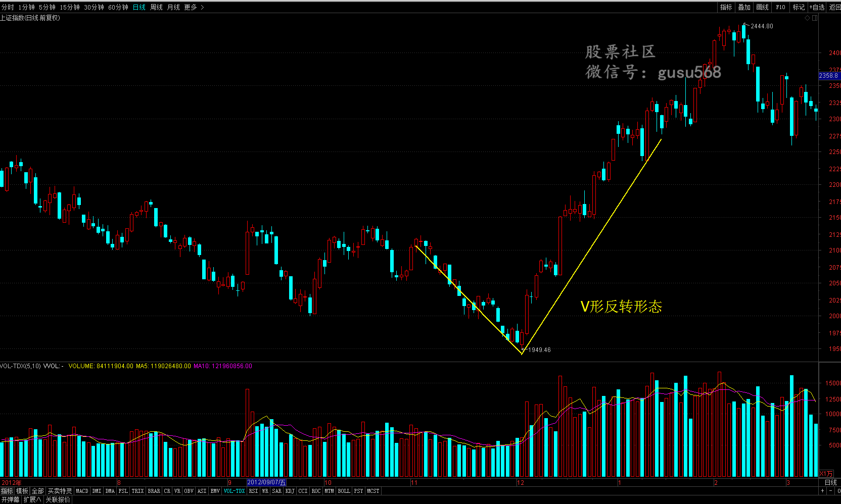841x504 pixels.
Task: Select the VOL-TDX indicator tab
Action: [235, 491]
